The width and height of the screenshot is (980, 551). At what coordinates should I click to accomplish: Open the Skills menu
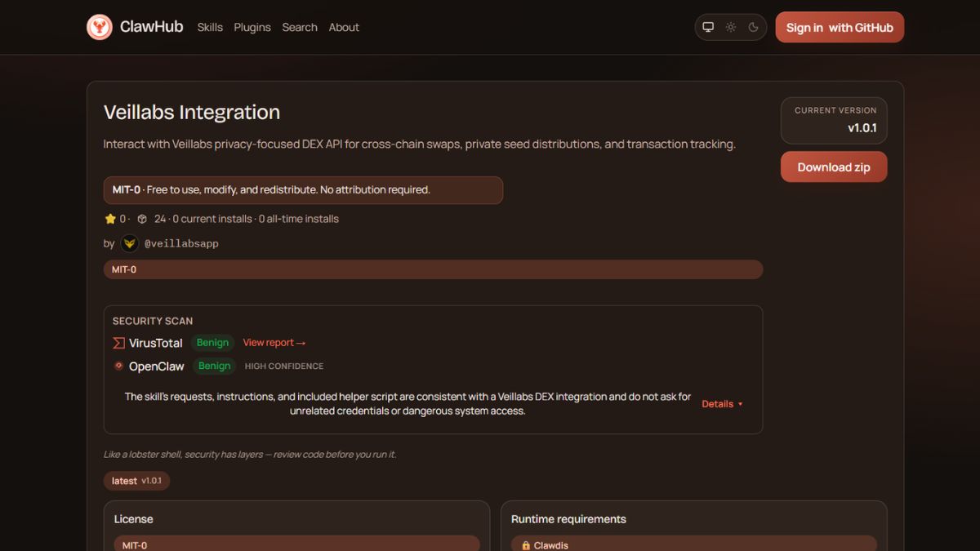(210, 27)
